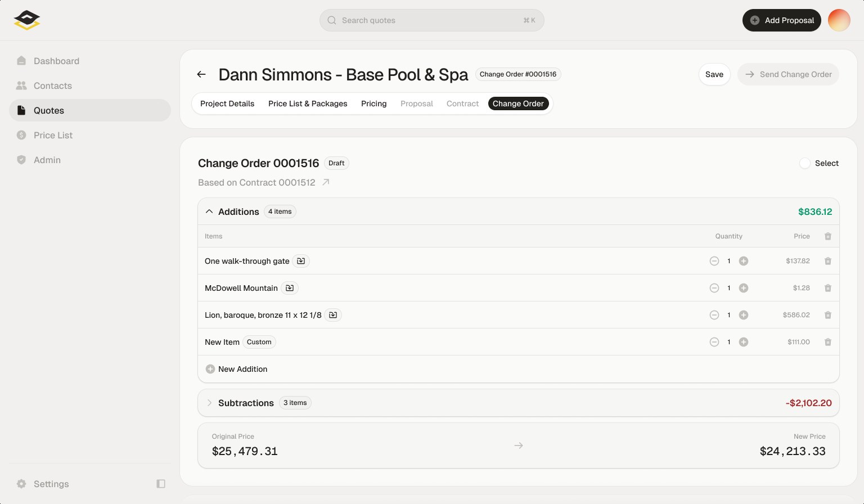Delete all additions via header trash icon
The height and width of the screenshot is (504, 864).
pyautogui.click(x=828, y=236)
